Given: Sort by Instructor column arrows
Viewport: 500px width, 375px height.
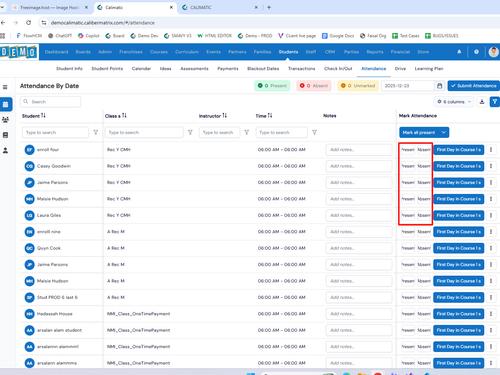Looking at the screenshot, I should tap(225, 116).
